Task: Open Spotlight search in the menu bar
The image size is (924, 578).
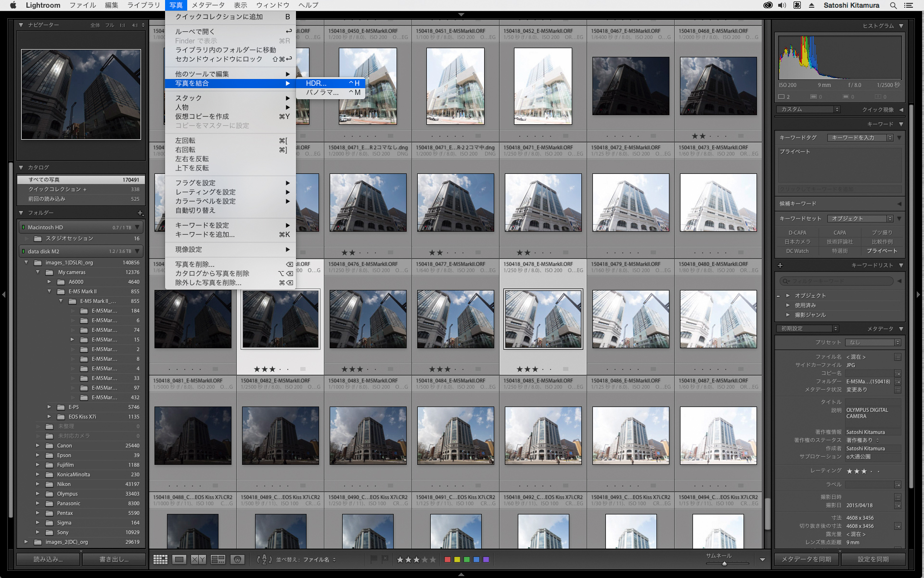Action: point(893,5)
